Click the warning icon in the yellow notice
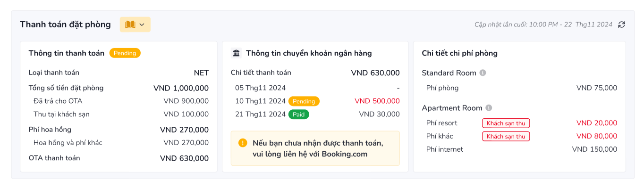Screen dimensions: 644x188 [x=243, y=143]
